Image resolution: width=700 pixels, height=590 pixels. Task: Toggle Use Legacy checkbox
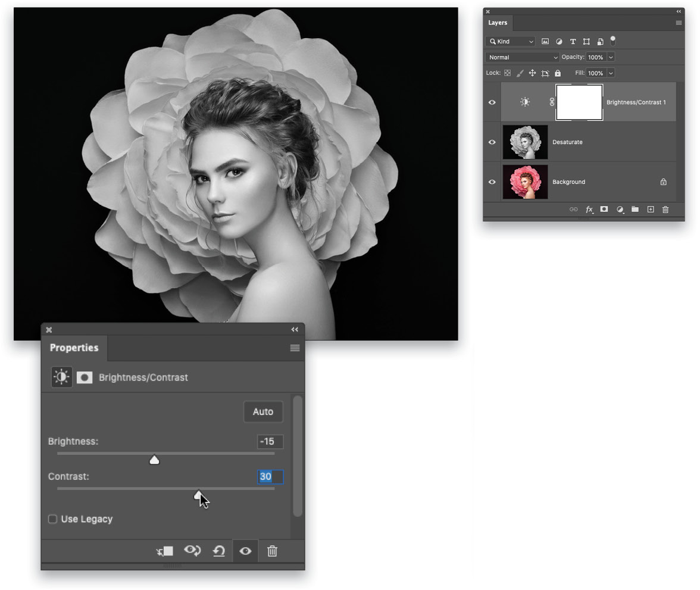52,519
